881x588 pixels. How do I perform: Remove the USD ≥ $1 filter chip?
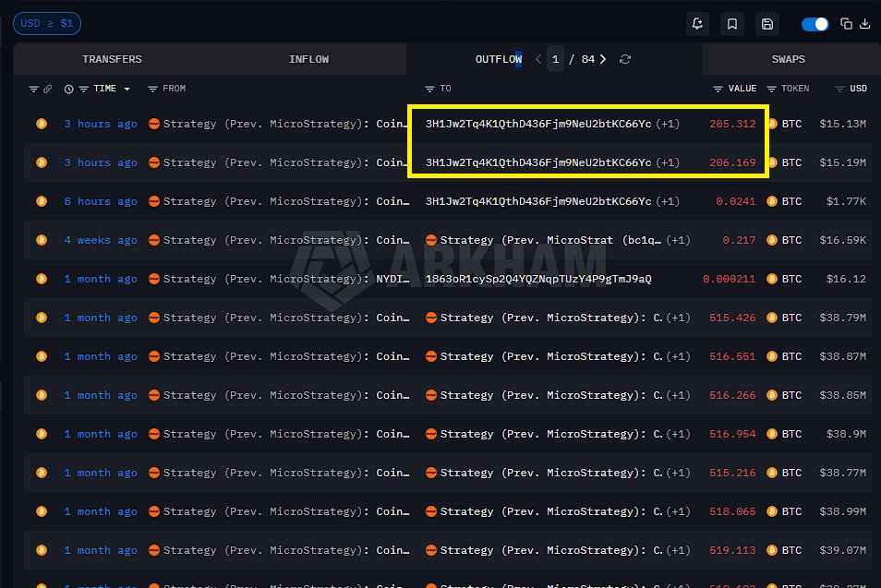[47, 24]
